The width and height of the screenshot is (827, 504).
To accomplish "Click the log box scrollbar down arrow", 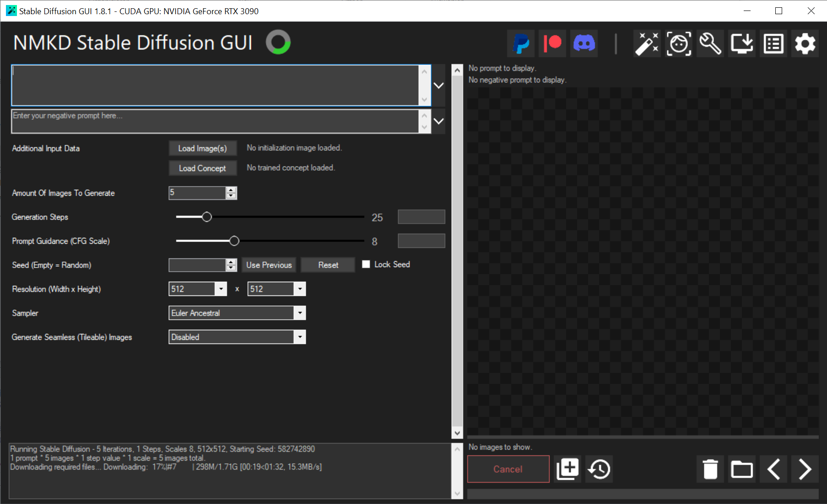I will click(x=457, y=493).
